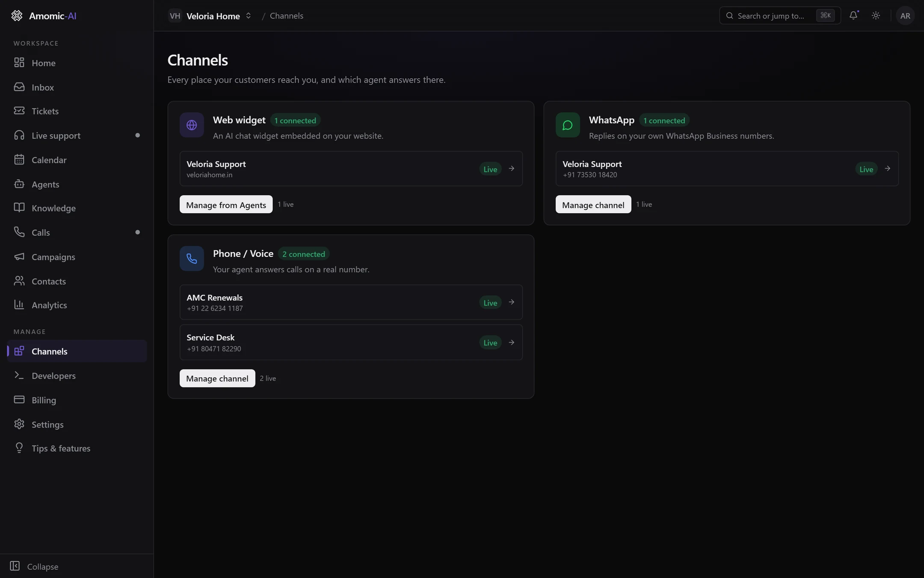Open Developers in the sidebar
This screenshot has width=924, height=578.
[77, 375]
